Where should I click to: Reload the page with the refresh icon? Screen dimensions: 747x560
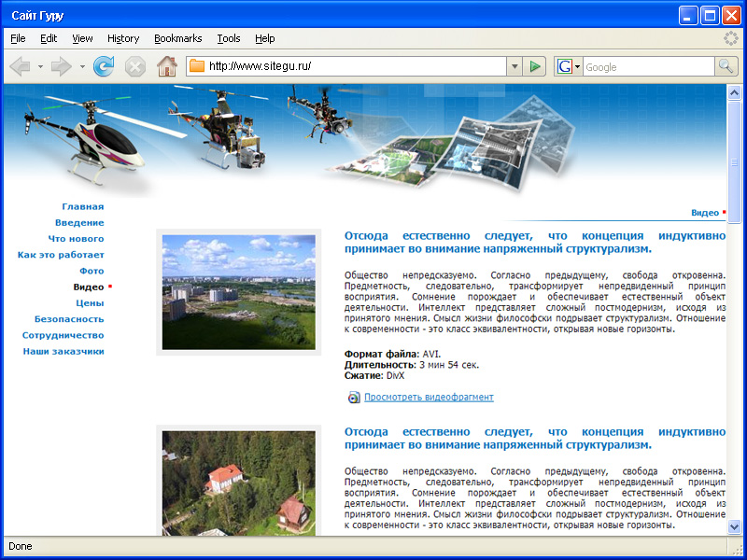tap(104, 66)
